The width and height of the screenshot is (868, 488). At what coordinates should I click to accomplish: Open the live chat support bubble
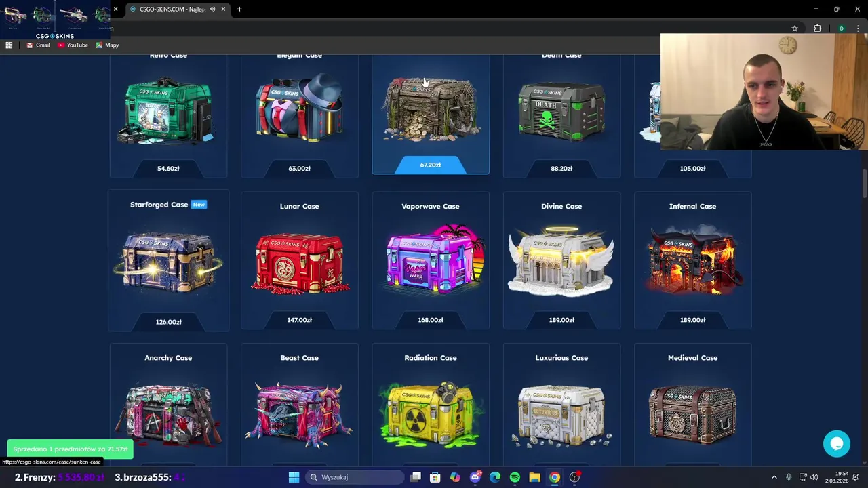837,443
